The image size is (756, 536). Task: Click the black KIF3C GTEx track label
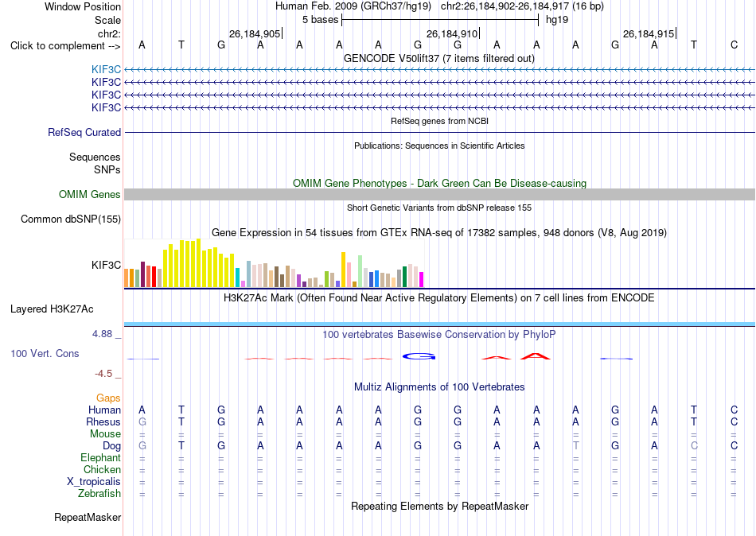(x=106, y=265)
